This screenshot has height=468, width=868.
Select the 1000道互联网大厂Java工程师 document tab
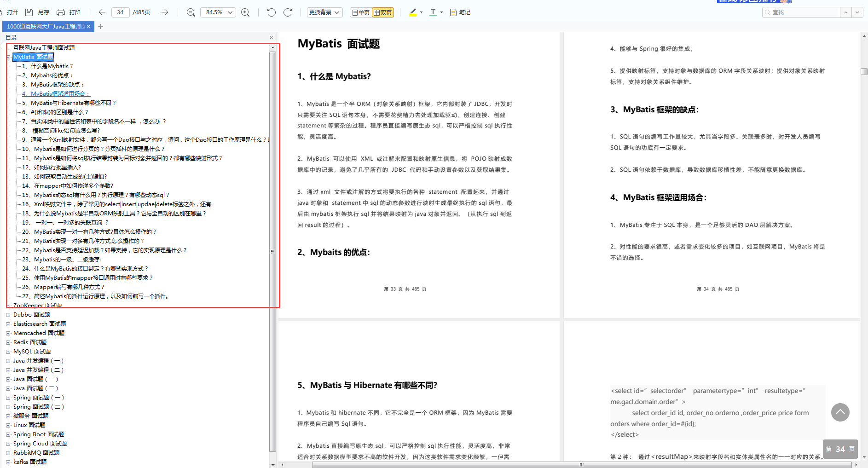click(46, 27)
